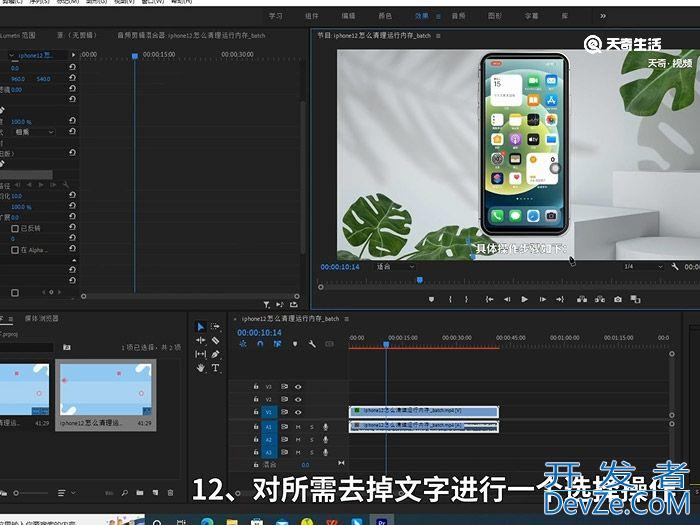Viewport: 700px width, 525px height.
Task: Hide the V2 track with eye icon
Action: (x=298, y=399)
